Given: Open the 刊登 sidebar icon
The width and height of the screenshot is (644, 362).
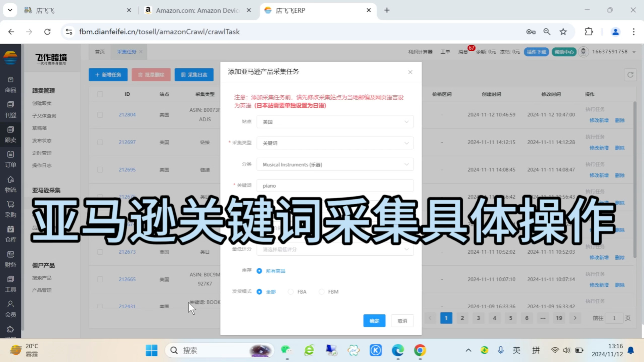Looking at the screenshot, I should pos(10,110).
